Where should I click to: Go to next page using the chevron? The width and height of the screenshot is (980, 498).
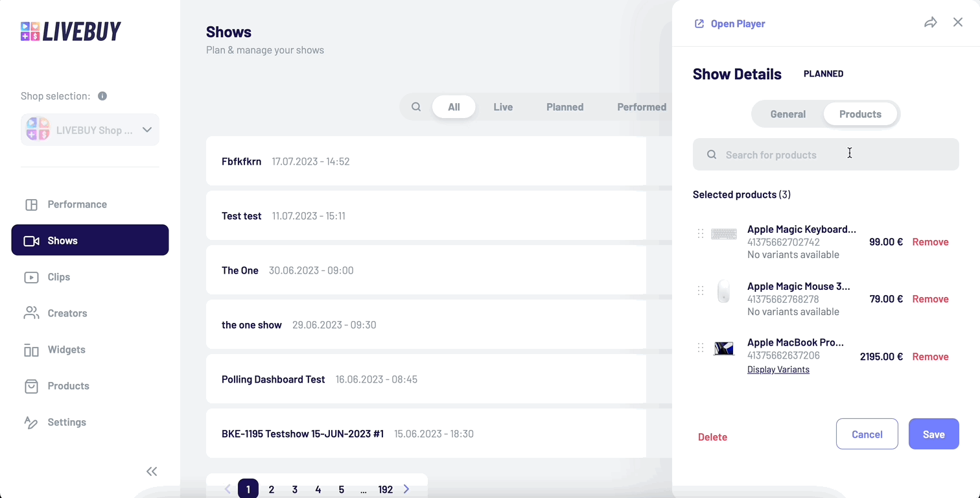click(x=406, y=489)
